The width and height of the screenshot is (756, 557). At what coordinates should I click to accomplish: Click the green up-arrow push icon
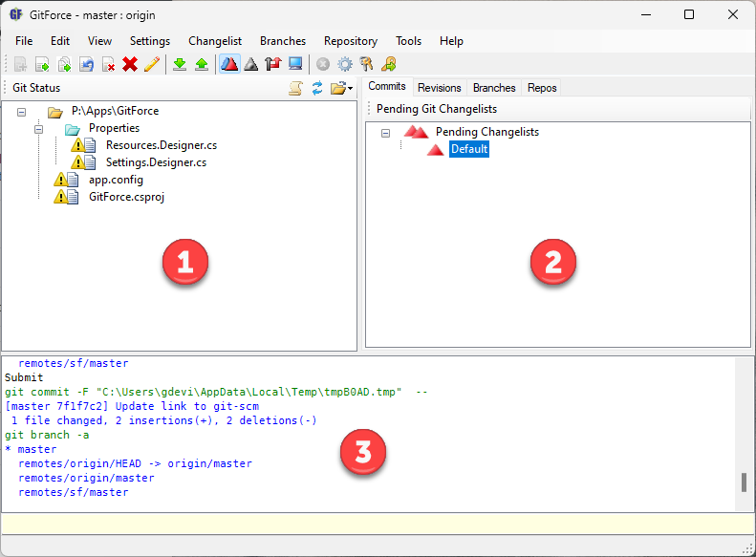pyautogui.click(x=202, y=64)
